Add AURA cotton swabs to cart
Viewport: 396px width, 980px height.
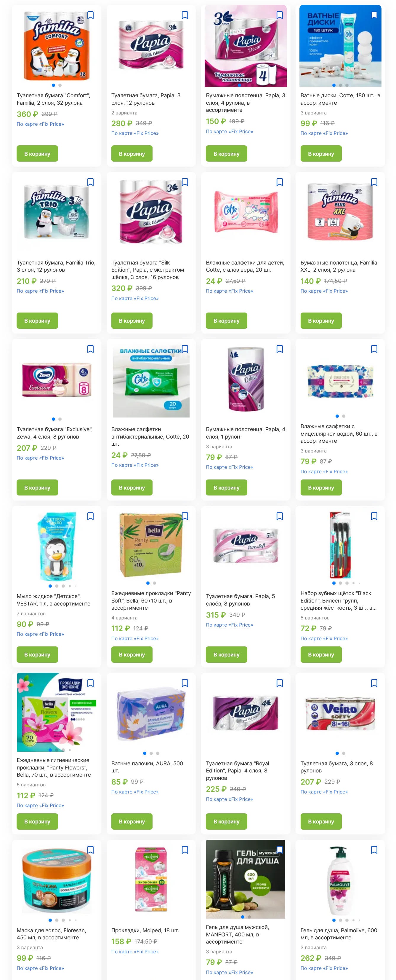[132, 822]
